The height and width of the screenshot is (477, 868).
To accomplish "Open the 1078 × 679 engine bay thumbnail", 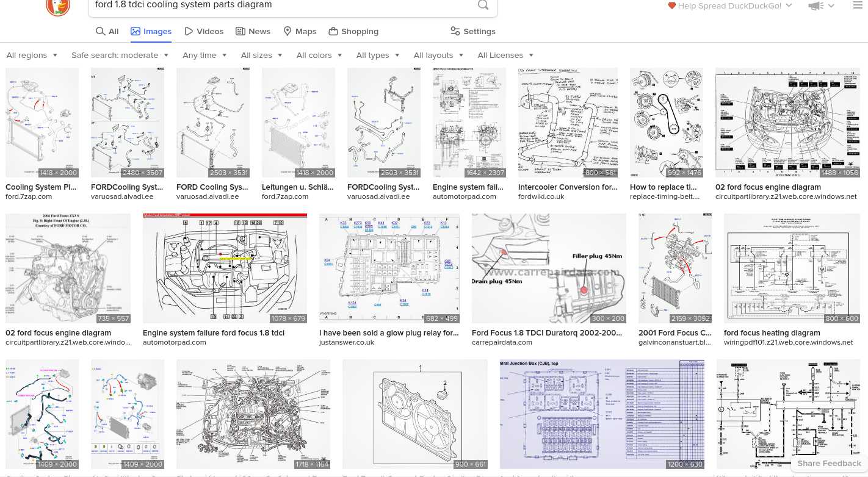I will click(225, 268).
